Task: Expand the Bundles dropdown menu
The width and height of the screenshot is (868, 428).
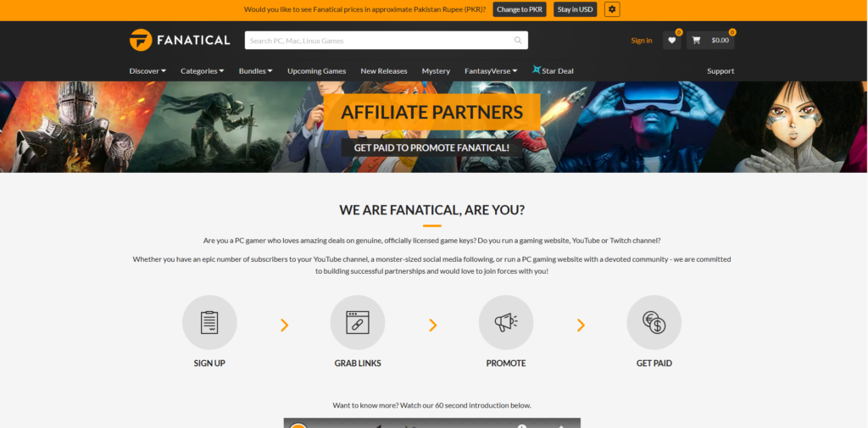Action: [x=256, y=71]
